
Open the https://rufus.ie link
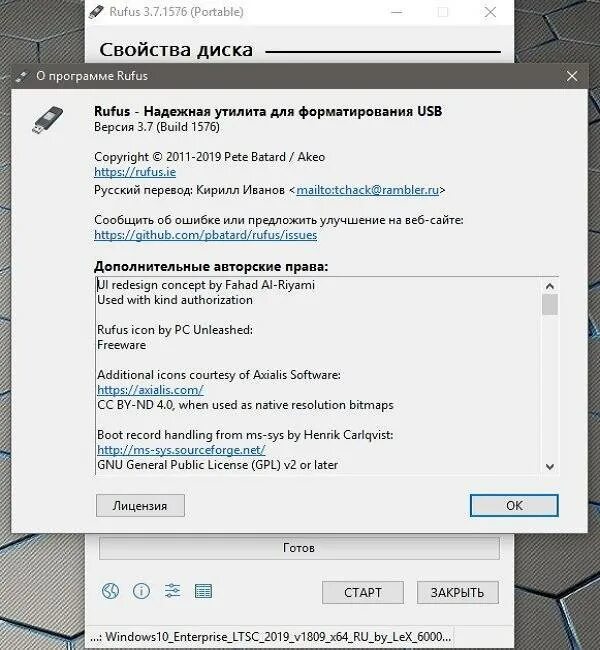tap(135, 172)
